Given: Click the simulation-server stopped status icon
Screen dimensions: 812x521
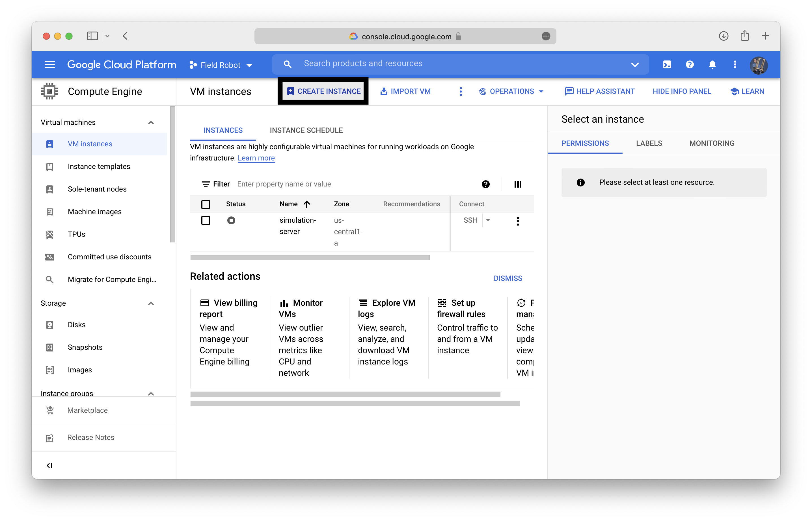Looking at the screenshot, I should click(231, 220).
